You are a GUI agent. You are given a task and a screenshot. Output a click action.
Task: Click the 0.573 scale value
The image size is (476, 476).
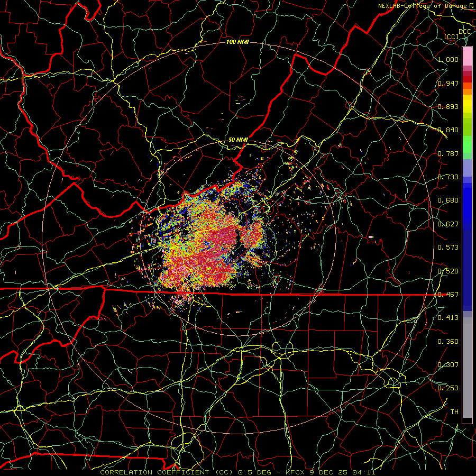point(448,248)
